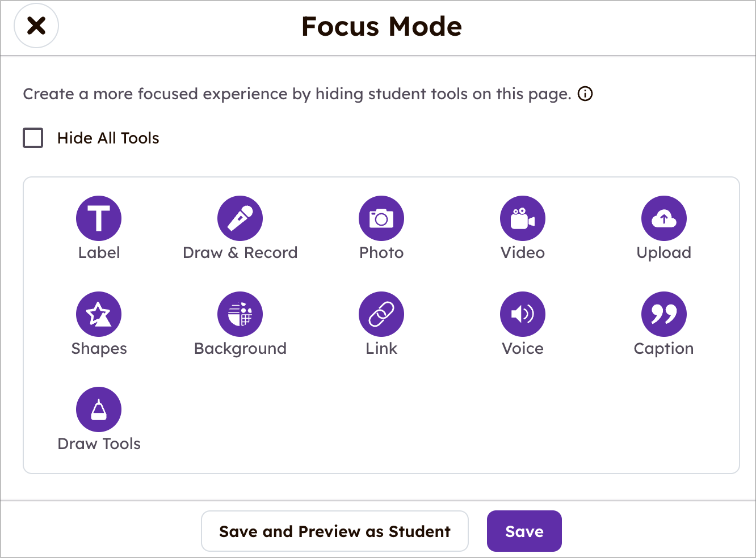Select the Background tool icon
756x558 pixels.
tap(240, 314)
